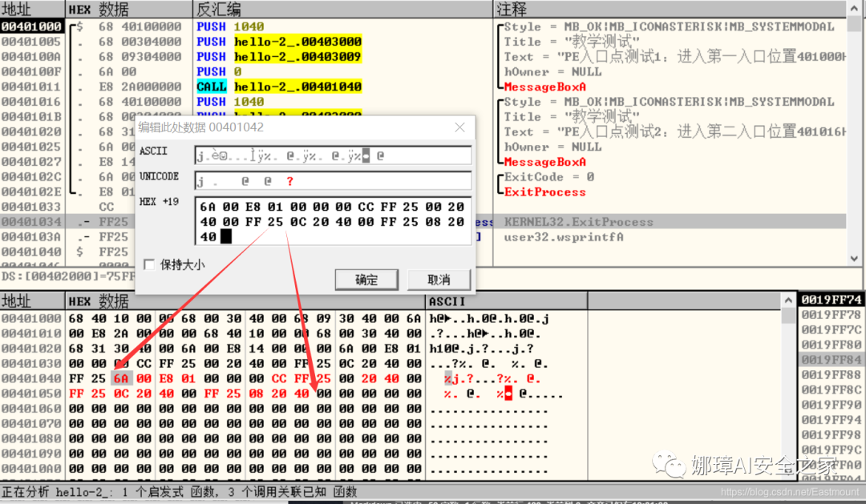This screenshot has height=504, width=866.
Task: Select address row 0040100A in disassembly
Action: click(31, 56)
